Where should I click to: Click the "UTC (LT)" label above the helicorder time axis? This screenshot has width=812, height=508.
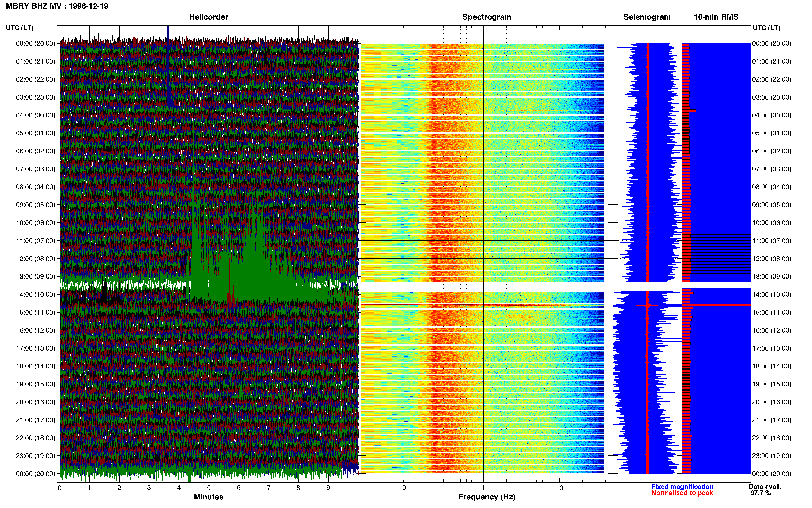pos(20,28)
